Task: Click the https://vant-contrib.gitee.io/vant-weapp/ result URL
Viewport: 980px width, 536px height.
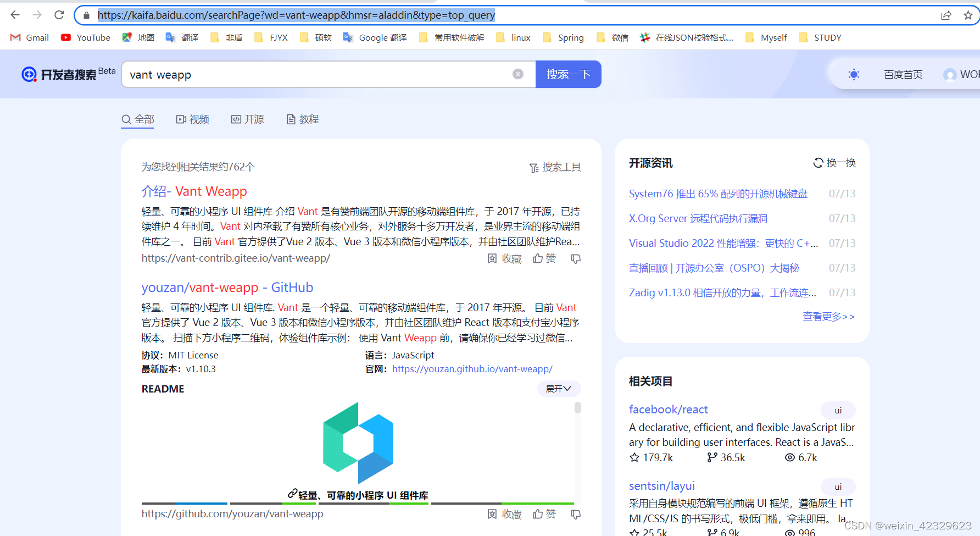Action: point(236,258)
